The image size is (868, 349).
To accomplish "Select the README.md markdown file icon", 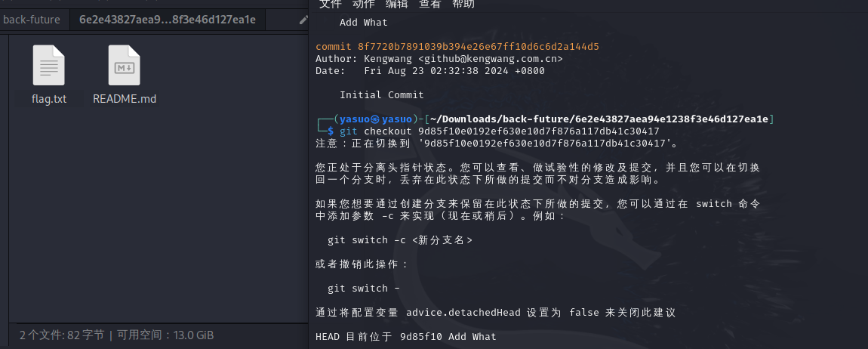I will (125, 65).
